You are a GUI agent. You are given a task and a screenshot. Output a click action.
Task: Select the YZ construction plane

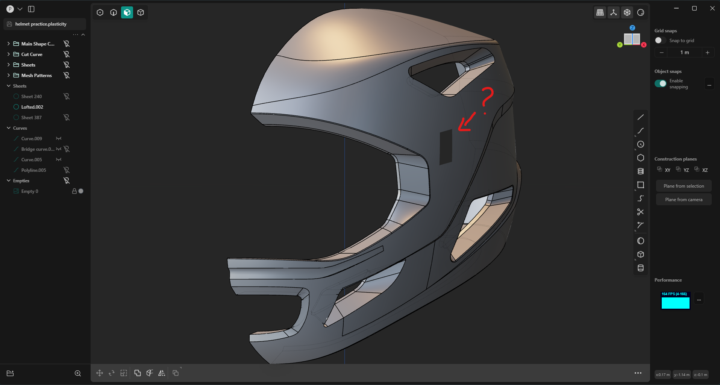(682, 170)
